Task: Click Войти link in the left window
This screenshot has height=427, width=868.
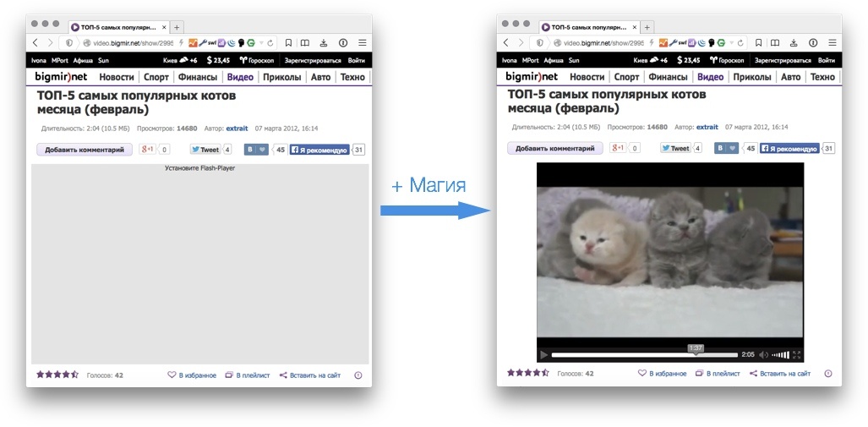Action: click(357, 60)
